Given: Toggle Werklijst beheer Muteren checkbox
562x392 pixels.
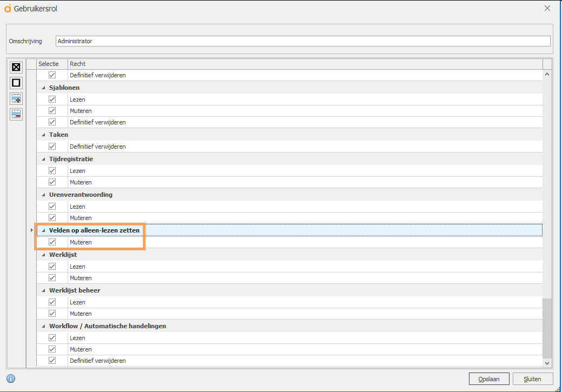Looking at the screenshot, I should pos(52,314).
